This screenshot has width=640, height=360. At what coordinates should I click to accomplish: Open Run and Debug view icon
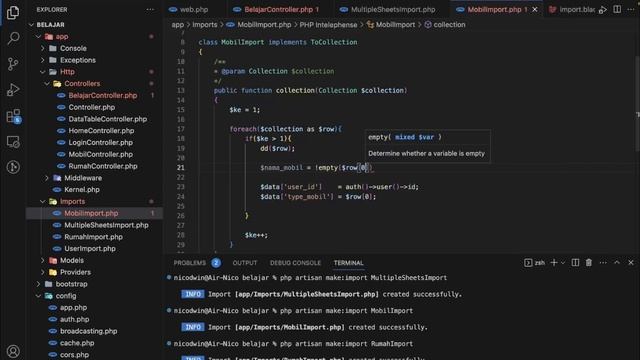(13, 90)
